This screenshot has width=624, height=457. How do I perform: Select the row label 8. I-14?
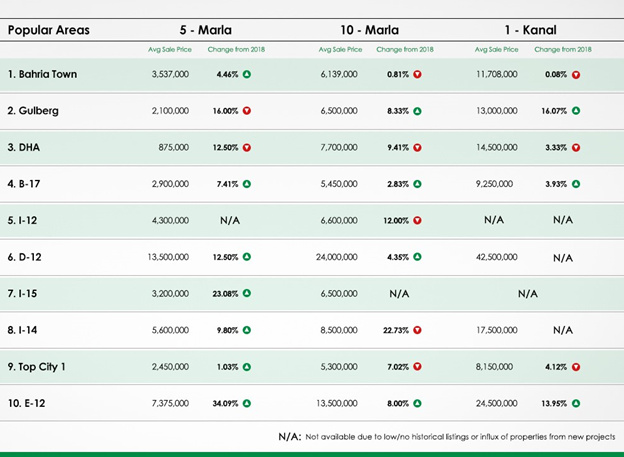22,330
